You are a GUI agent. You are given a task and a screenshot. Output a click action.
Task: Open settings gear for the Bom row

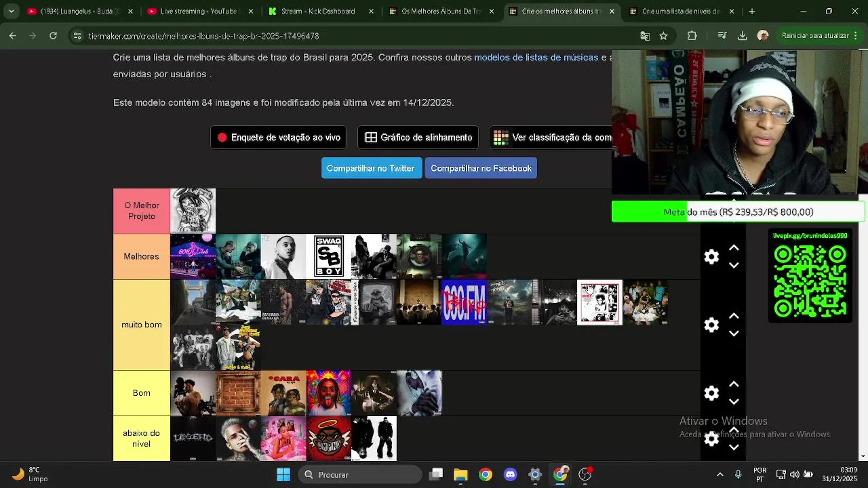[711, 393]
